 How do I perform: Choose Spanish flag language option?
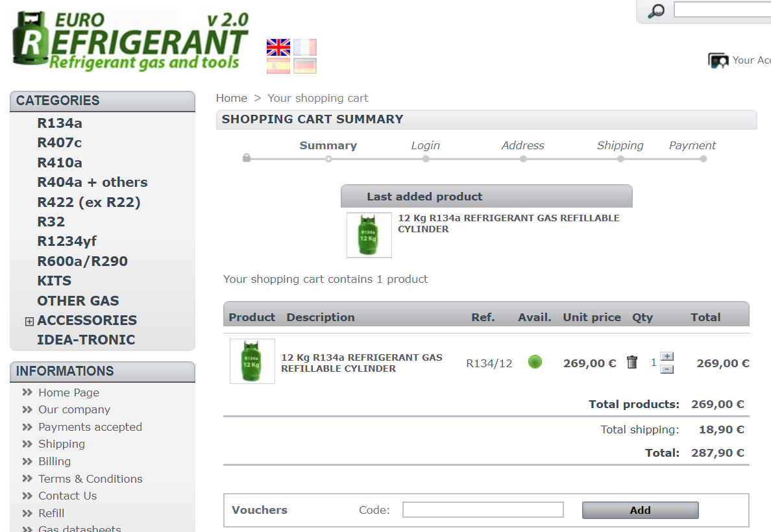pos(278,66)
